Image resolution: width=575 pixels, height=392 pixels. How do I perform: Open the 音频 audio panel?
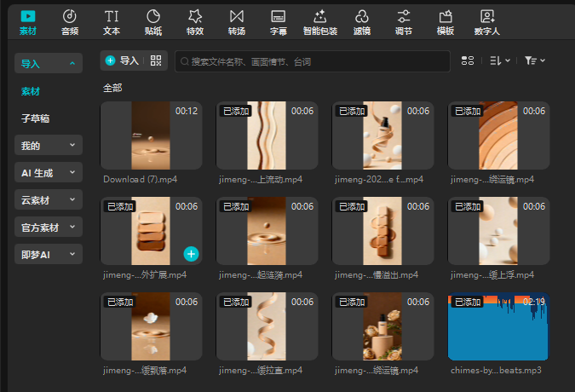70,22
